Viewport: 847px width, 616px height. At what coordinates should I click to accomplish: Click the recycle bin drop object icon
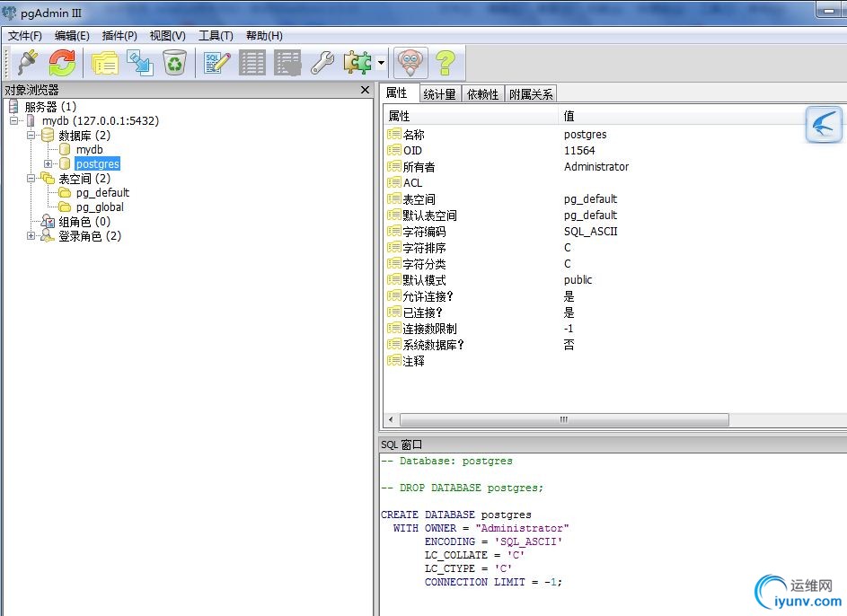175,62
